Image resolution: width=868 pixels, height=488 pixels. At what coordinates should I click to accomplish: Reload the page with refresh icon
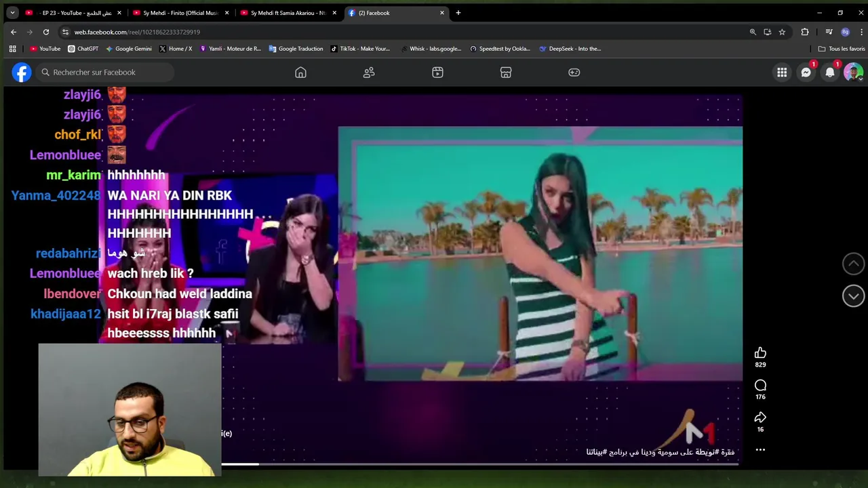click(46, 32)
